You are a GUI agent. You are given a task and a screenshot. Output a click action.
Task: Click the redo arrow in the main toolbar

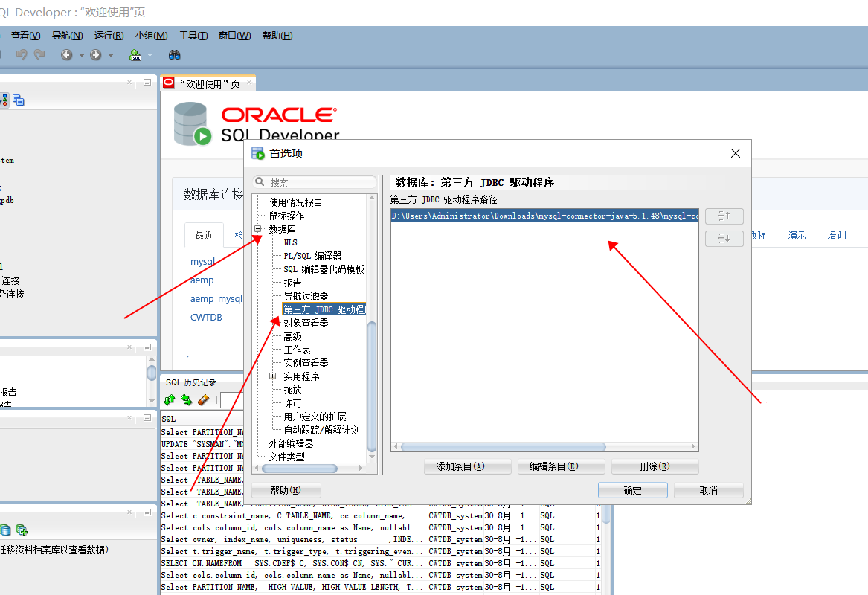coord(39,54)
